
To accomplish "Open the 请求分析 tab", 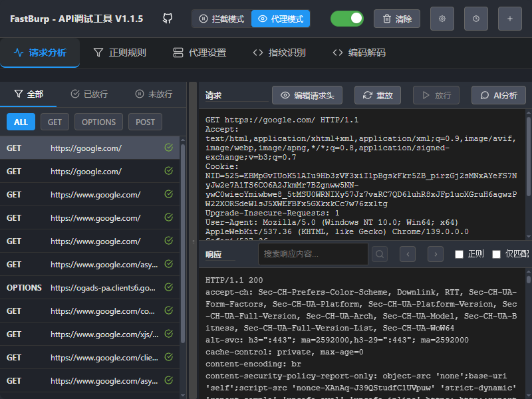I will pos(40,53).
